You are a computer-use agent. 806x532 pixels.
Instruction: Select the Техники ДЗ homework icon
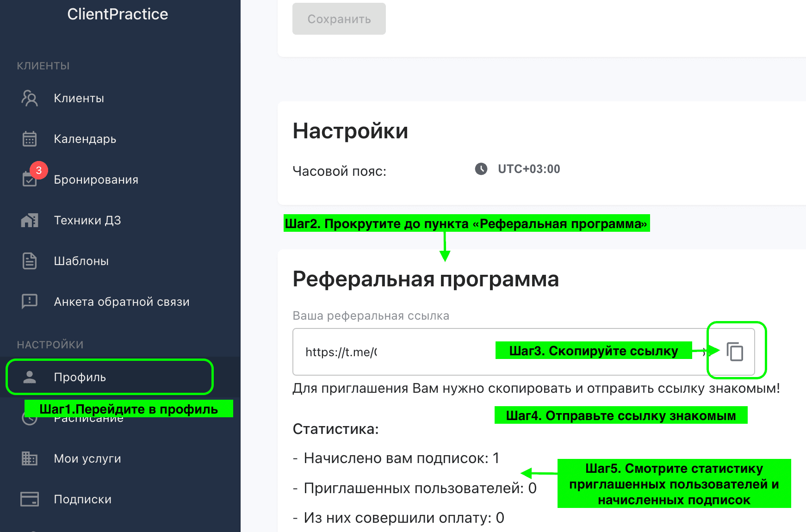coord(29,220)
